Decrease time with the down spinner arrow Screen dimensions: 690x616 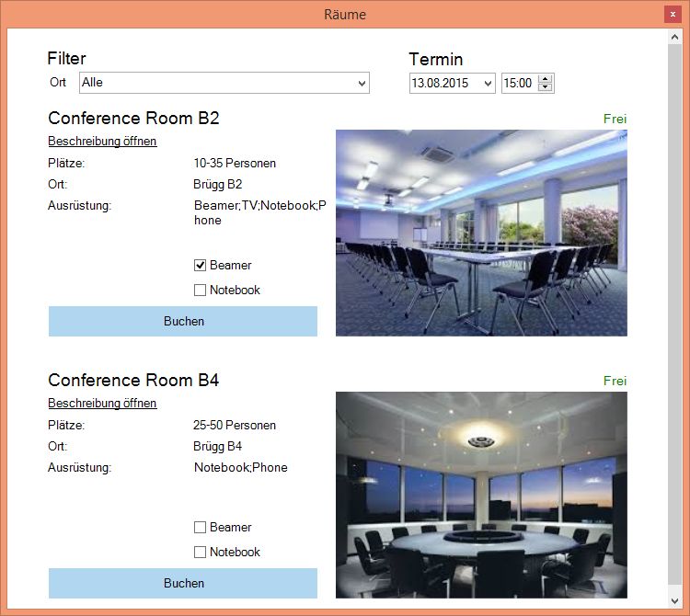point(546,88)
